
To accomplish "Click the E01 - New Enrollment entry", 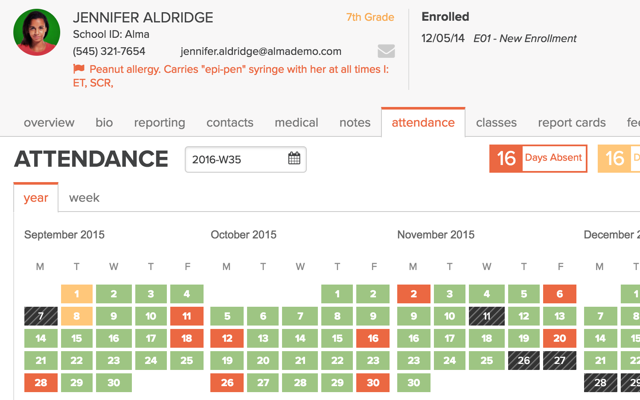I will pyautogui.click(x=525, y=39).
